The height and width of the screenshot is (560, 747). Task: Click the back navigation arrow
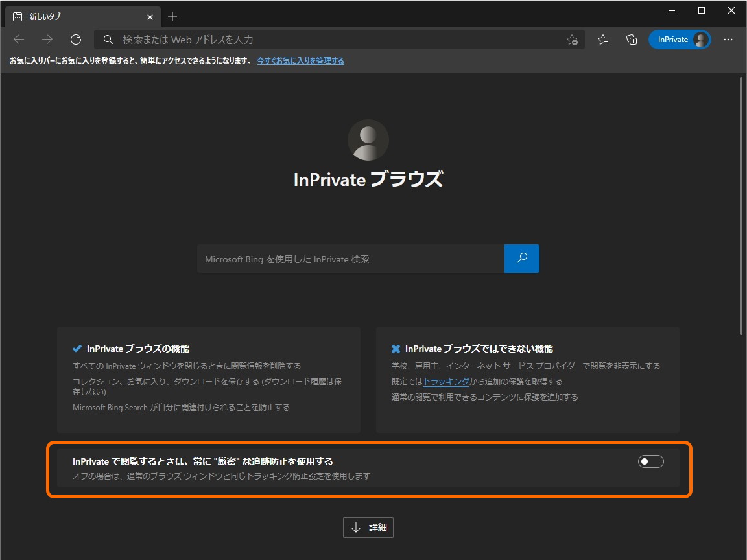pos(18,40)
